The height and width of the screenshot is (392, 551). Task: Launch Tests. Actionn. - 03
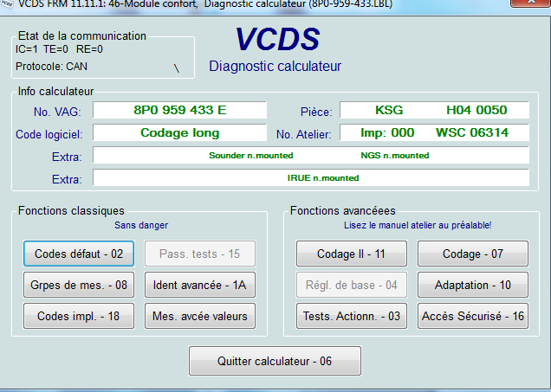352,316
